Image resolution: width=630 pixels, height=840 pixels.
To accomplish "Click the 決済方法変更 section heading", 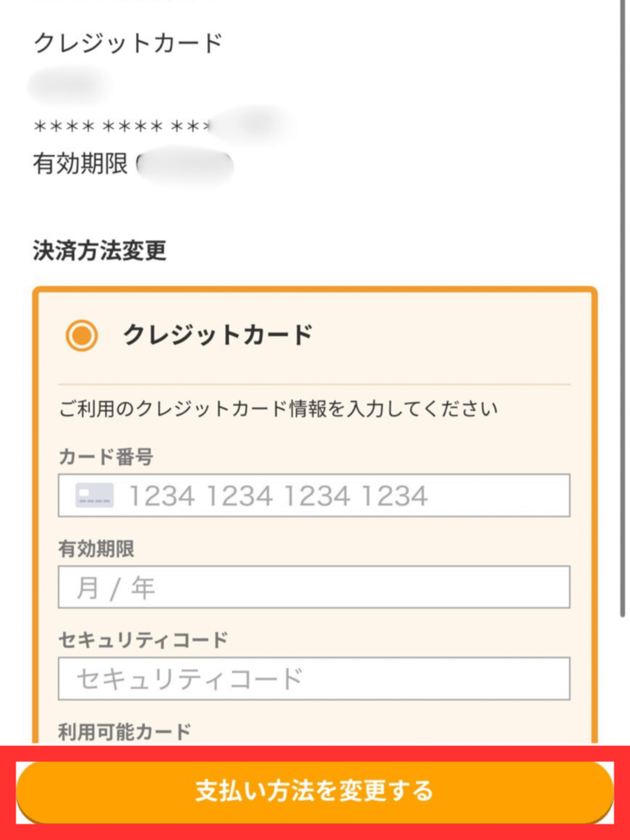I will click(x=99, y=251).
